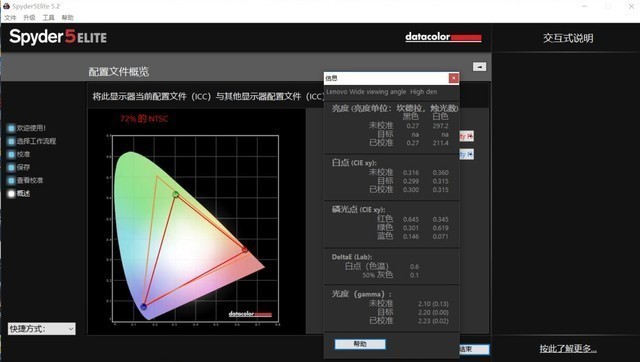
Task: Open the 文件 menu
Action: tap(10, 18)
